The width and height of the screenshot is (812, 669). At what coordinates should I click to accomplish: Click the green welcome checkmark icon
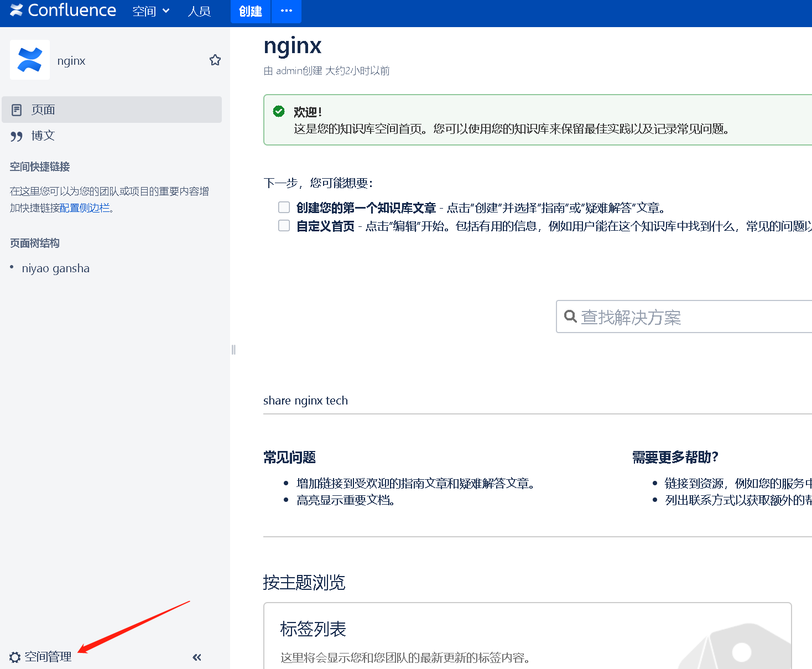point(279,111)
